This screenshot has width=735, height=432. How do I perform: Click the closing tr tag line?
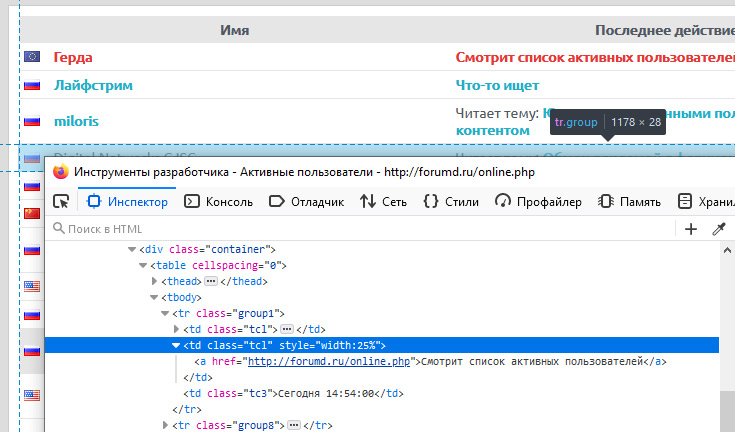(187, 410)
